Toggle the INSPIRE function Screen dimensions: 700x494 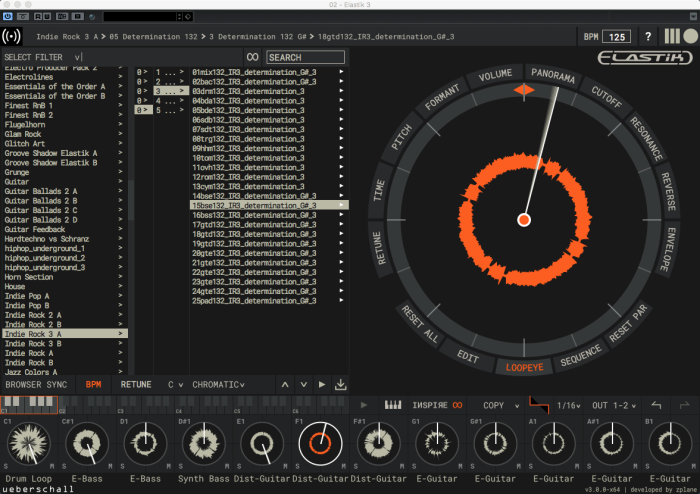pos(437,405)
